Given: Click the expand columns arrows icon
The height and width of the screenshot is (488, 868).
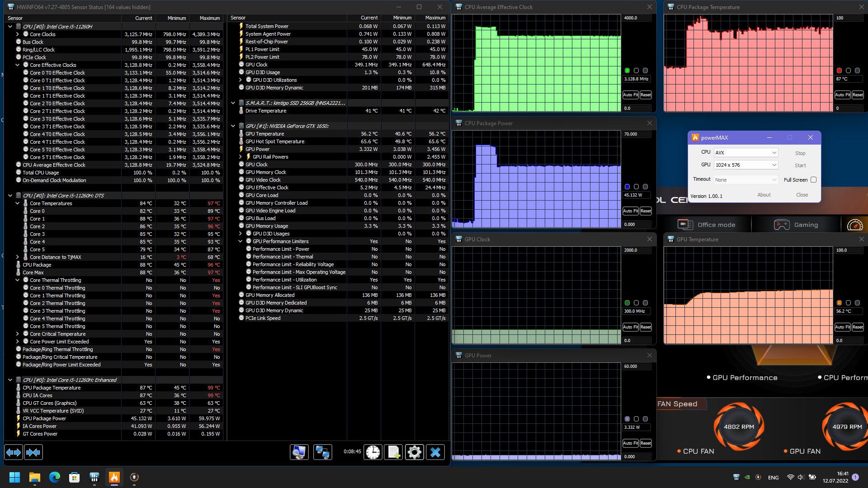Looking at the screenshot, I should [14, 452].
